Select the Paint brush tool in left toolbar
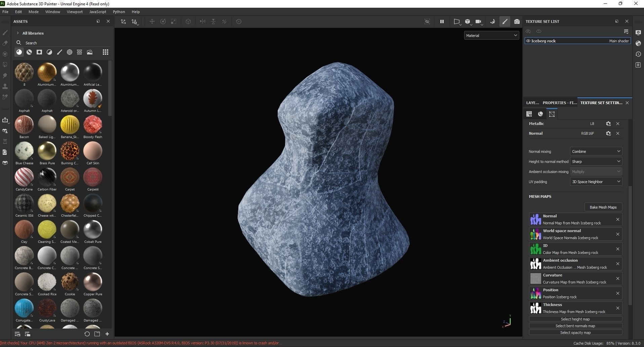 click(5, 33)
